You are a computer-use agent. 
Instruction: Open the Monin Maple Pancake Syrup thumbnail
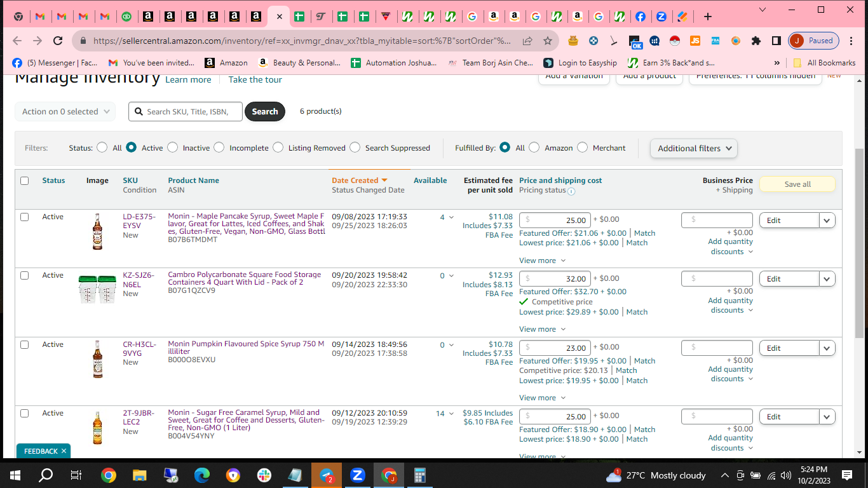[x=97, y=231]
